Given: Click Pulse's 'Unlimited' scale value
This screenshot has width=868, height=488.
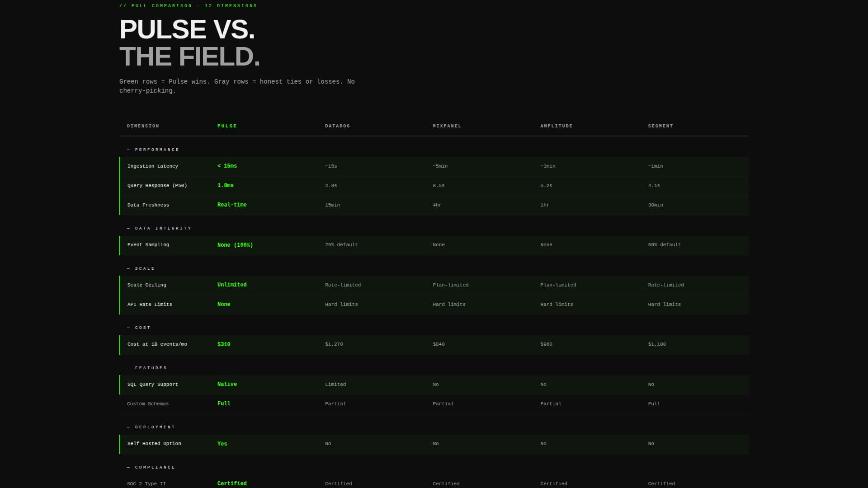Looking at the screenshot, I should tap(232, 285).
